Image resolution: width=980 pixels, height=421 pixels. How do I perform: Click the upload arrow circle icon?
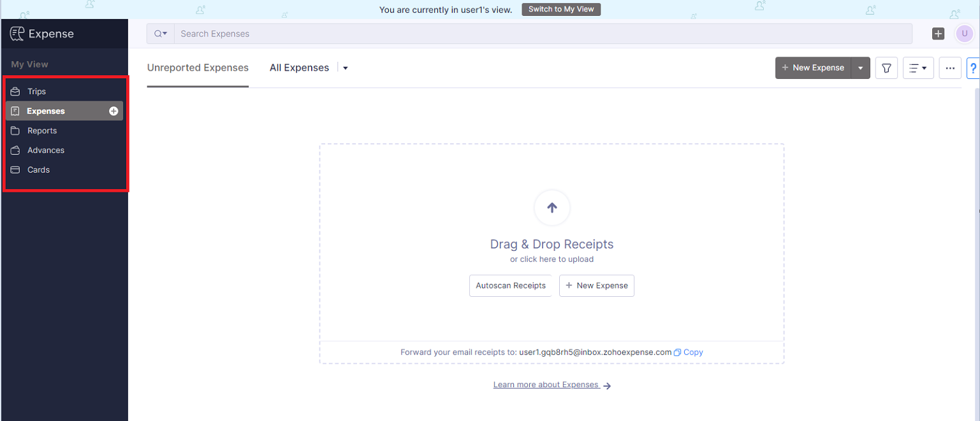(552, 208)
